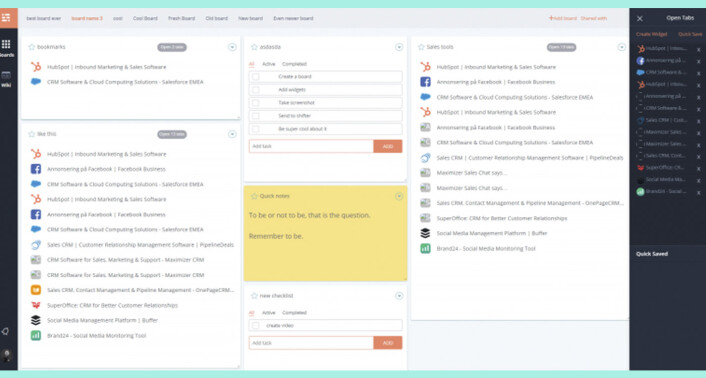Click ADD button in new checklist widget
The height and width of the screenshot is (378, 706).
(x=388, y=343)
